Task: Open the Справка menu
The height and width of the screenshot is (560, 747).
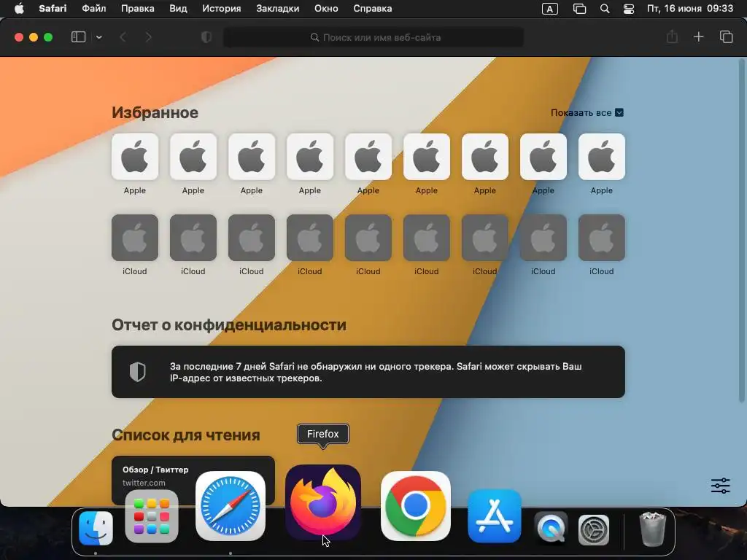Action: click(x=373, y=9)
